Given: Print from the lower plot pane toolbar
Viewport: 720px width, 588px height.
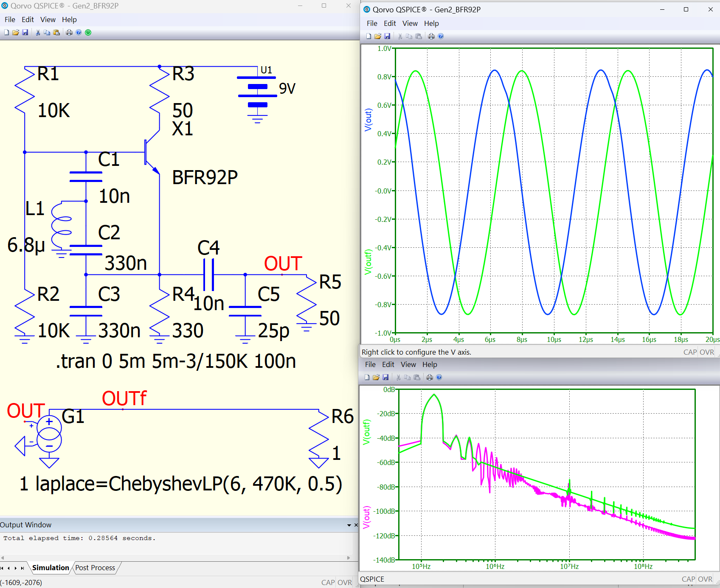Looking at the screenshot, I should tap(430, 377).
